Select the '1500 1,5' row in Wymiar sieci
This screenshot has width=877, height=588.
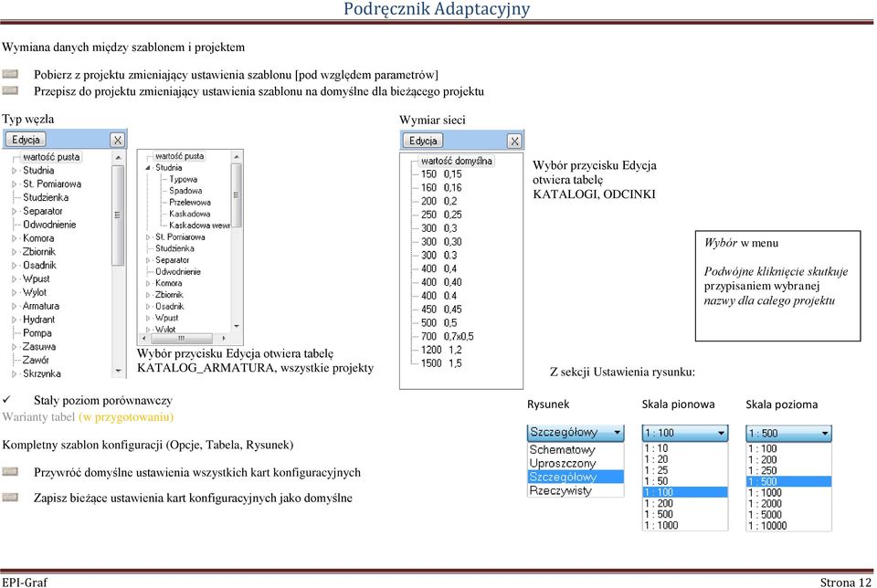coord(441,363)
